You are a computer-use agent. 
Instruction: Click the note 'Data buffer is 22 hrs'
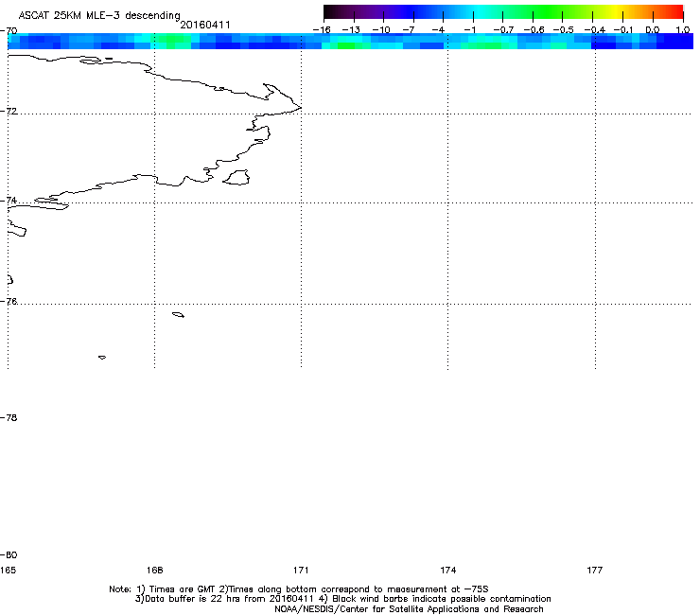point(192,599)
